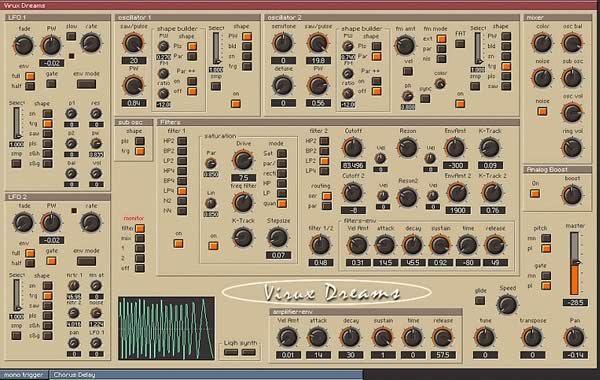The image size is (600, 380).
Task: Click the Analog Boost boost knob
Action: pyautogui.click(x=572, y=195)
